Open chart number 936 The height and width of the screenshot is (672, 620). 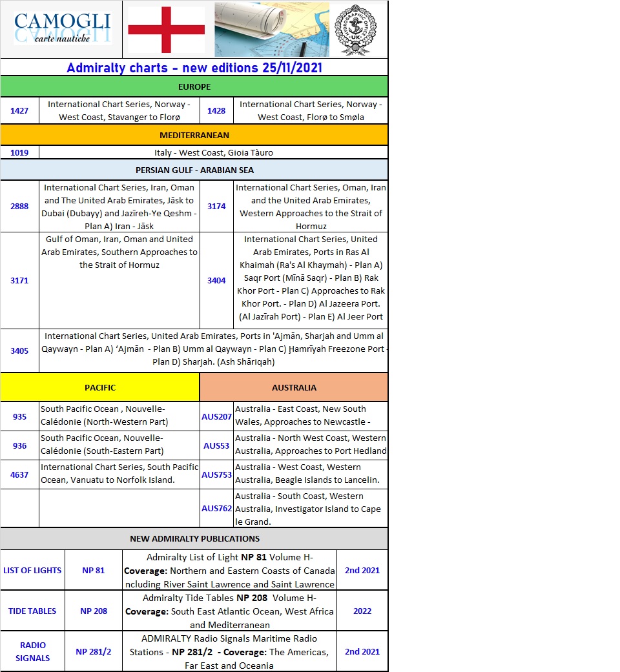[x=19, y=445]
